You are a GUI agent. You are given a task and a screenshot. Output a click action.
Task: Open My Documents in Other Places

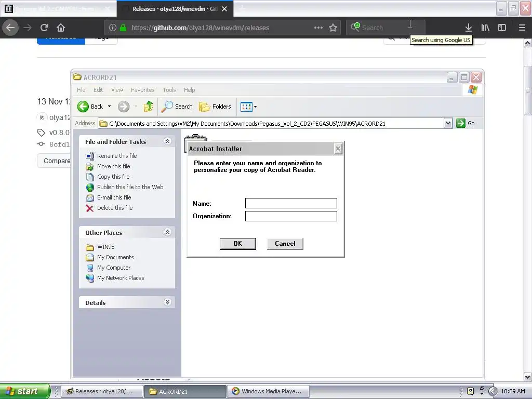coord(115,257)
